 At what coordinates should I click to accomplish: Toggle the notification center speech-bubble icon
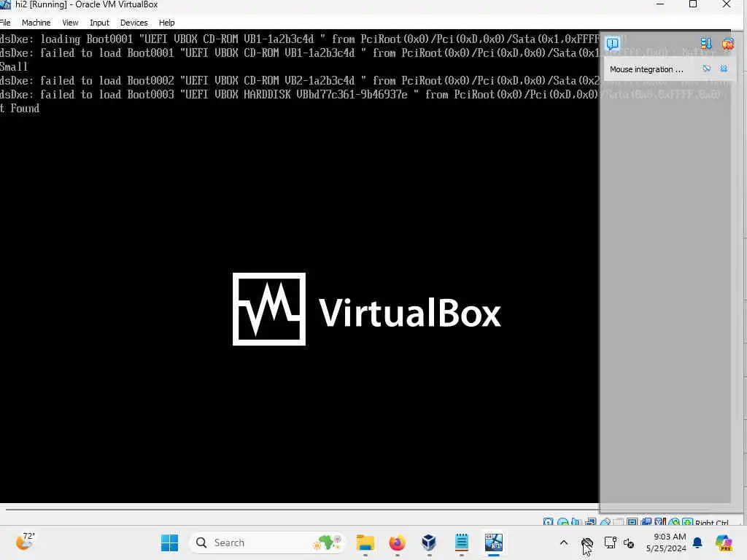coord(612,44)
